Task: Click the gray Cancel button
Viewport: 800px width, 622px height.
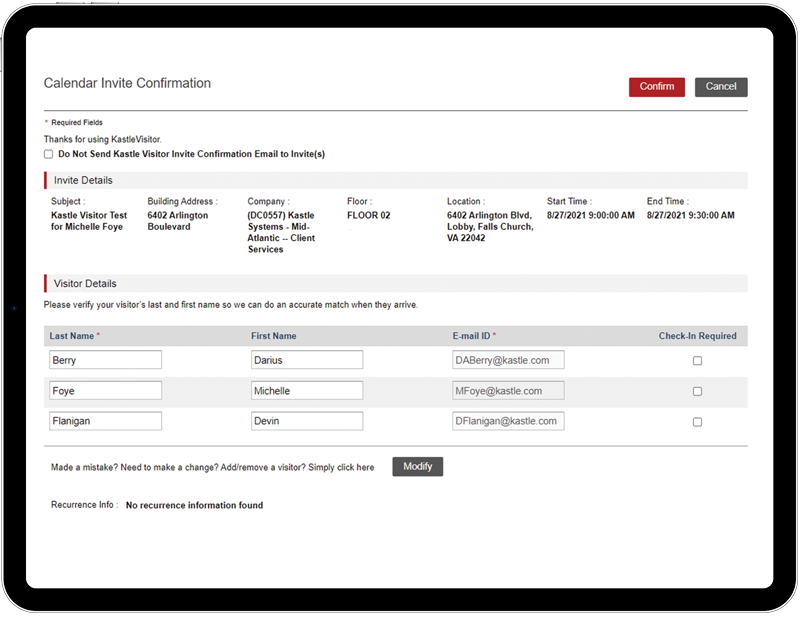Action: click(721, 87)
